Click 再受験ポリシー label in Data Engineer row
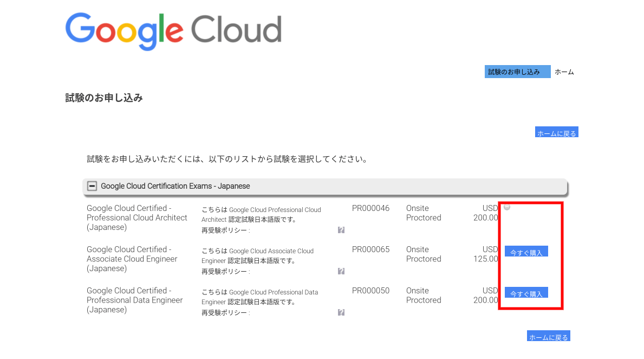 225,312
